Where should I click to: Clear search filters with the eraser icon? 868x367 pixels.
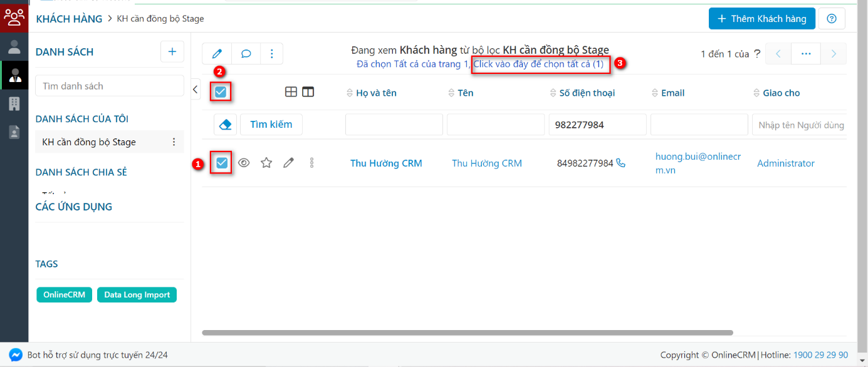click(225, 124)
